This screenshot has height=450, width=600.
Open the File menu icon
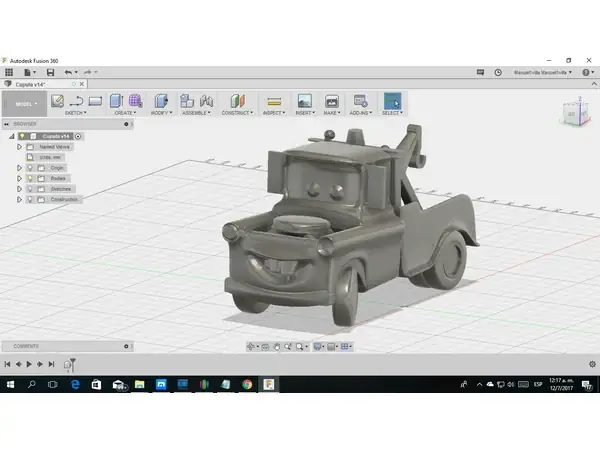click(29, 72)
